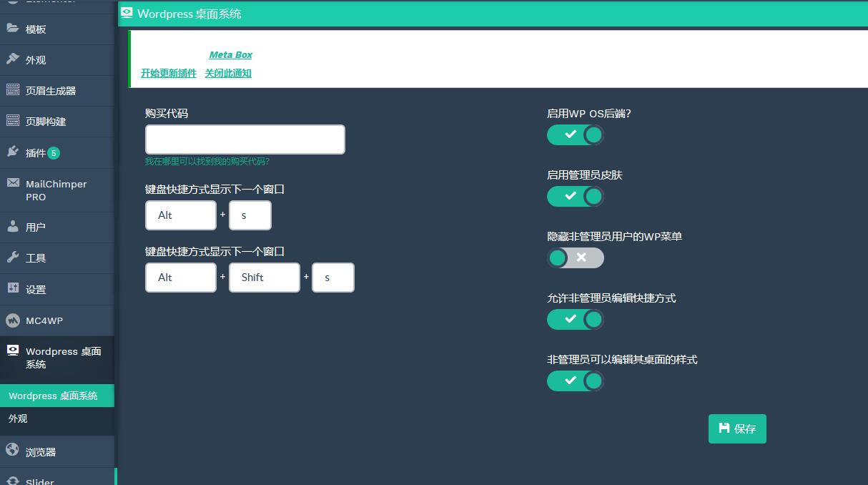Screen dimensions: 868x485
Task: Click the 用户 person icon
Action: [13, 227]
